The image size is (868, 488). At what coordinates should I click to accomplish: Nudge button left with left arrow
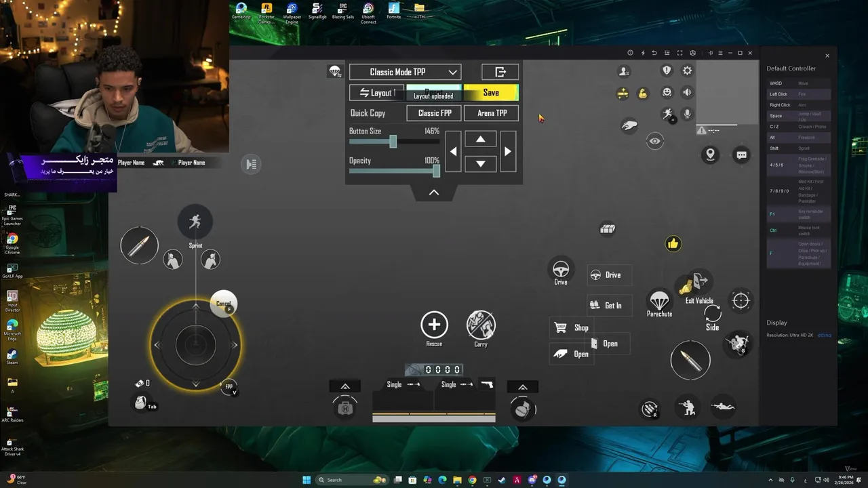click(x=453, y=152)
